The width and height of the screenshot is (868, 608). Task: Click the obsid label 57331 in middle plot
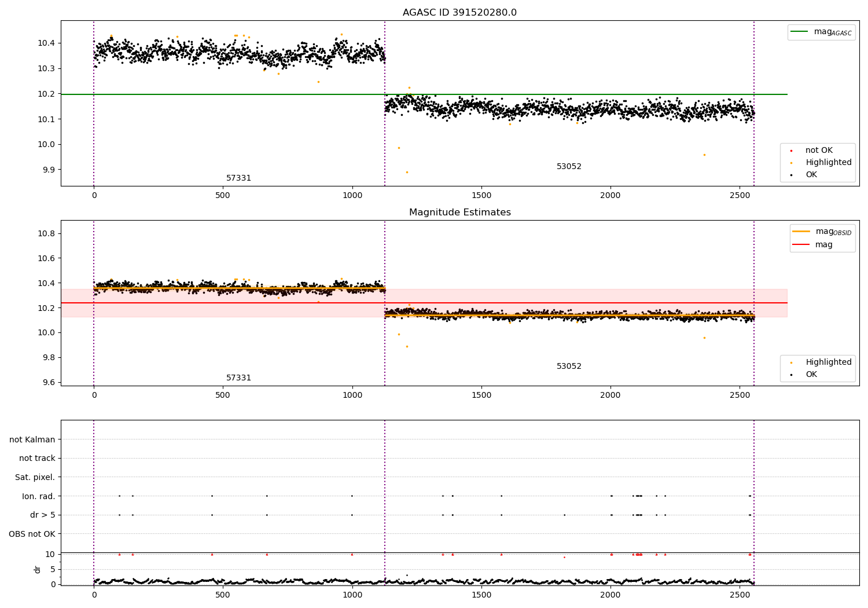click(x=238, y=378)
